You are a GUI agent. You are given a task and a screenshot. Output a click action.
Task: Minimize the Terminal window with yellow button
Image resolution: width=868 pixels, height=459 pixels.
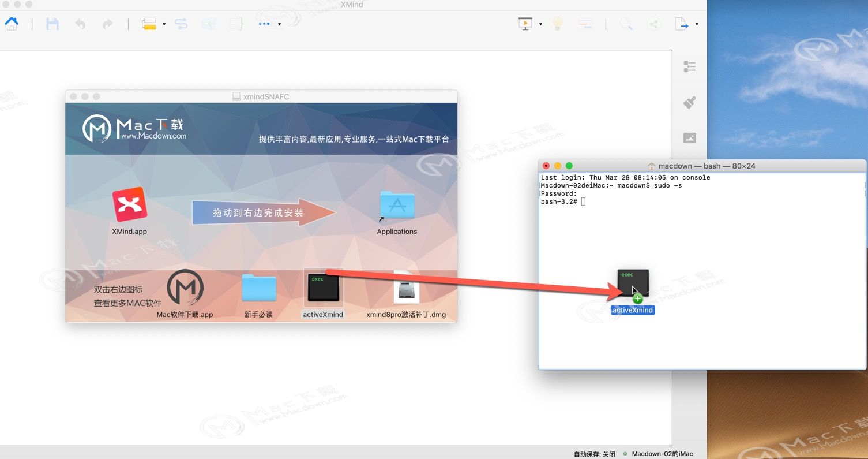558,166
